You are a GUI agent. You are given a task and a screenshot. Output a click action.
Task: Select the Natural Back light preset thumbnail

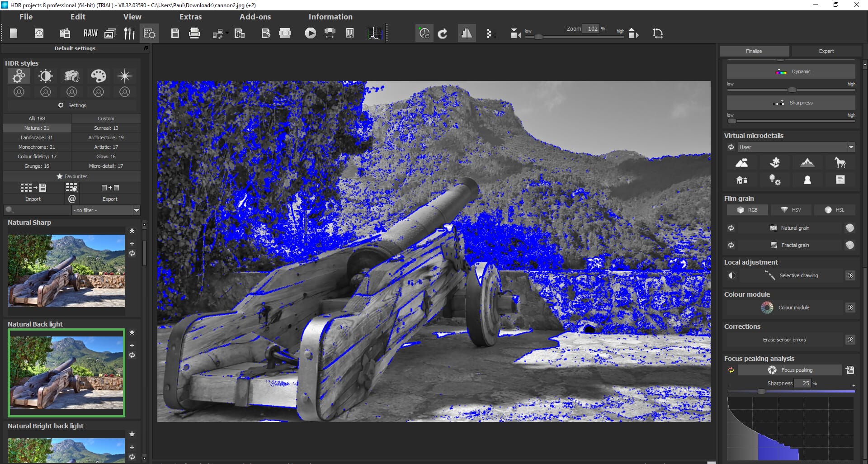click(x=66, y=373)
